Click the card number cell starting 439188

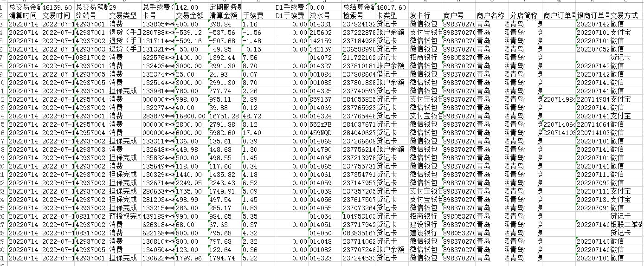[x=158, y=216]
